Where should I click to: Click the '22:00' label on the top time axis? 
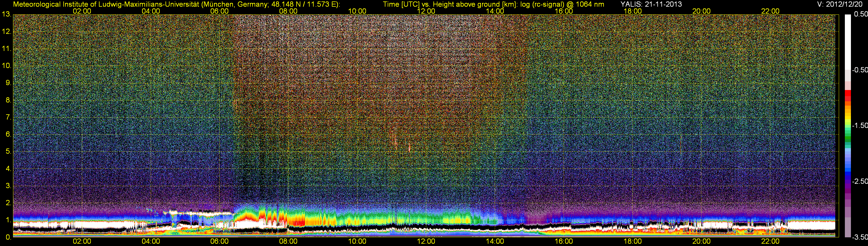coord(770,11)
